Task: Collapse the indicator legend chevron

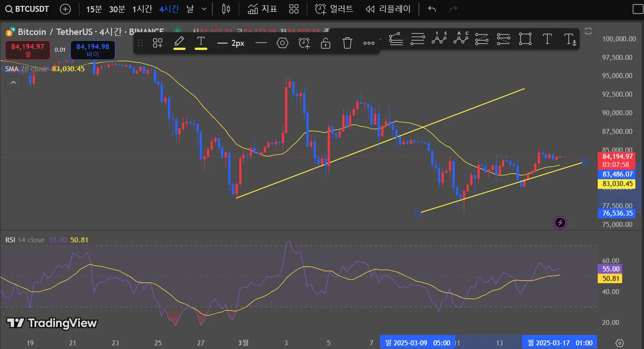Action: click(x=13, y=82)
